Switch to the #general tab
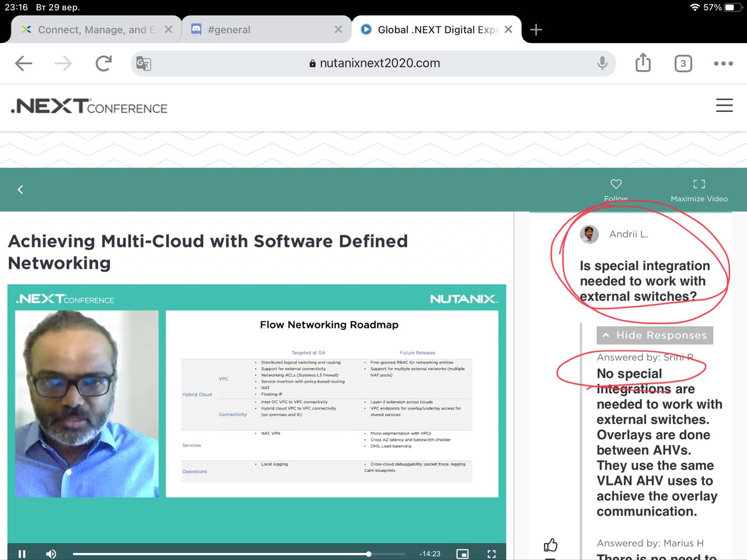This screenshot has height=560, width=747. tap(265, 29)
